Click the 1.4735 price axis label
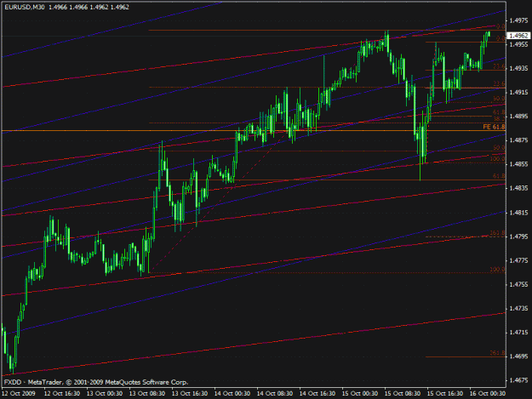Viewport: 532px width, 399px height. [x=518, y=309]
